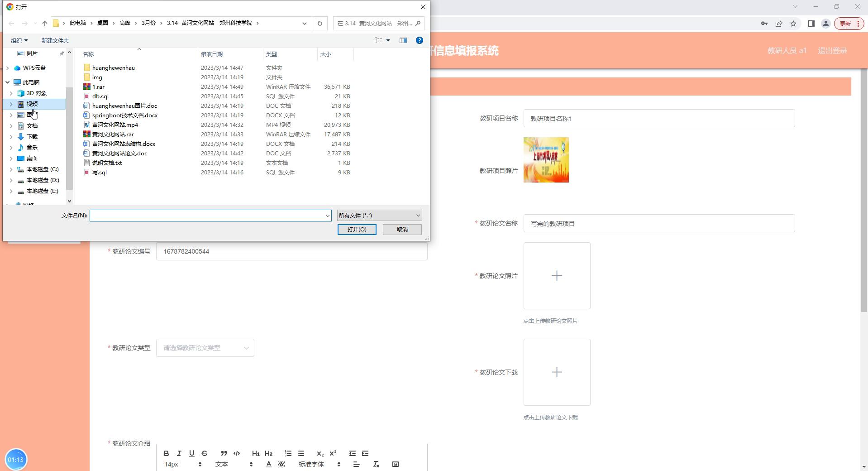
Task: Toggle superscript in the editor
Action: coord(333,453)
